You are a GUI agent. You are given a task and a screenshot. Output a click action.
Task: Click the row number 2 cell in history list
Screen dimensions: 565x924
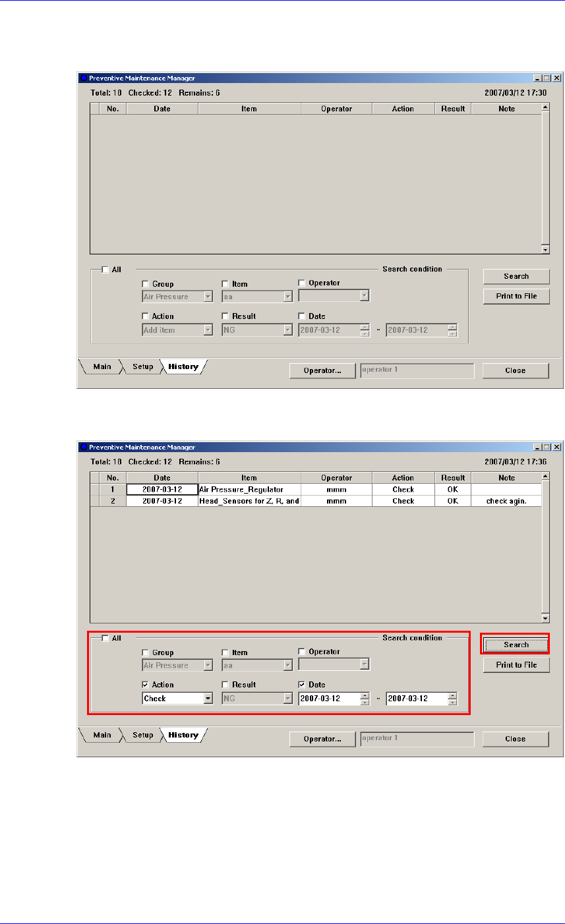pos(113,501)
